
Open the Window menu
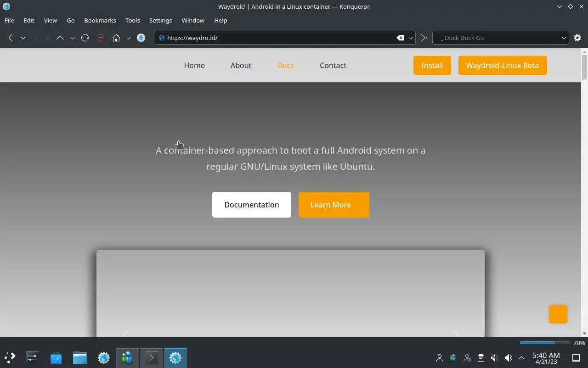tap(193, 20)
